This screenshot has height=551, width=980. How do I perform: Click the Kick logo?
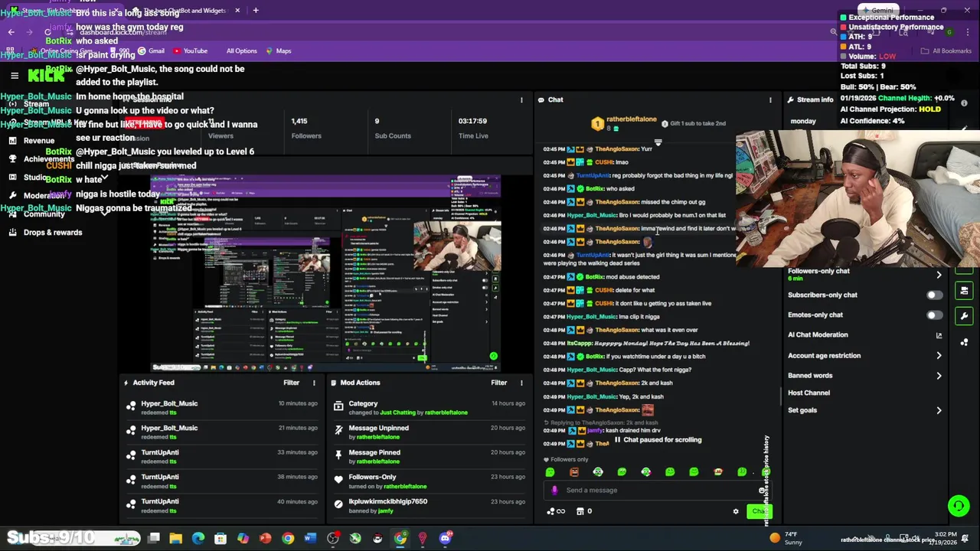pyautogui.click(x=47, y=76)
